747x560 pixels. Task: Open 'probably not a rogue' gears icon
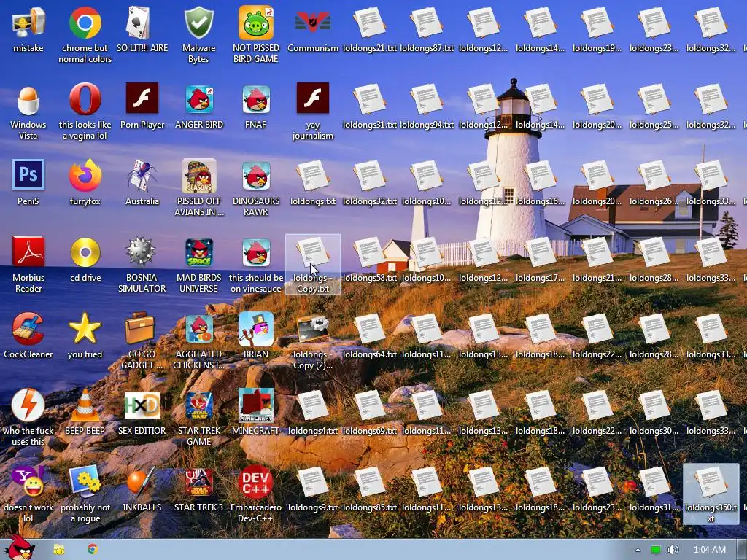(x=85, y=481)
